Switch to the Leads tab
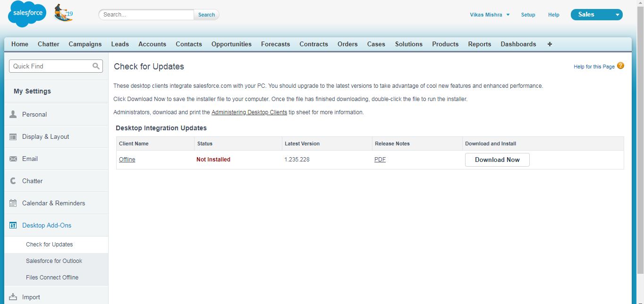The width and height of the screenshot is (644, 304). click(120, 44)
